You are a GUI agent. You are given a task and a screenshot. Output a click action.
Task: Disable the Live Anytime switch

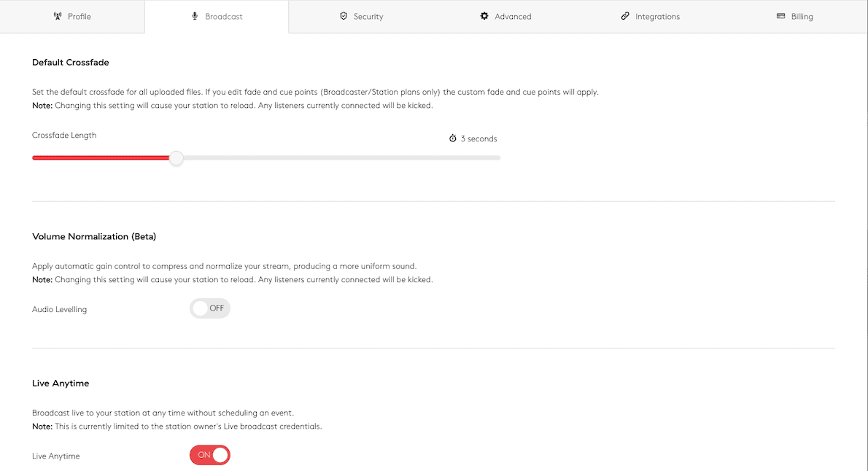tap(210, 455)
